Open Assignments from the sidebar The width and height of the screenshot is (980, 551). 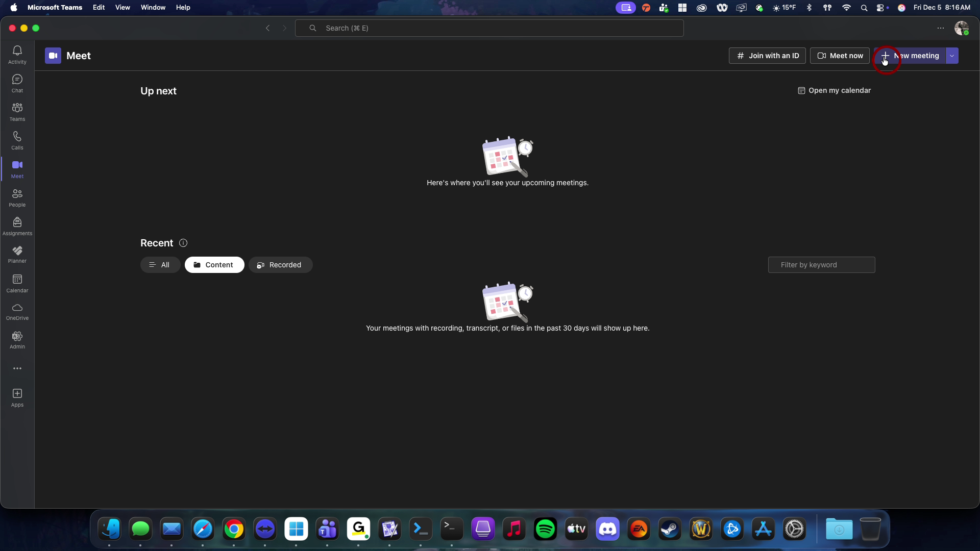click(17, 226)
